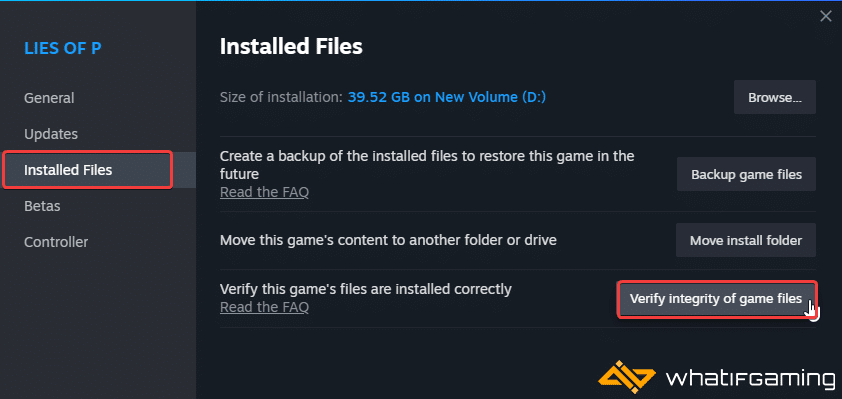842x399 pixels.
Task: Click the Browse... button
Action: point(774,98)
